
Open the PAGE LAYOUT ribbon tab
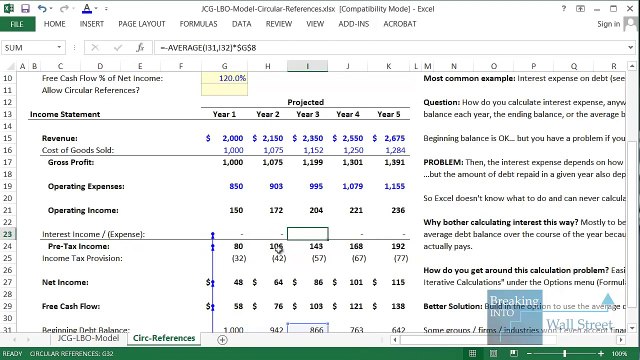142,24
